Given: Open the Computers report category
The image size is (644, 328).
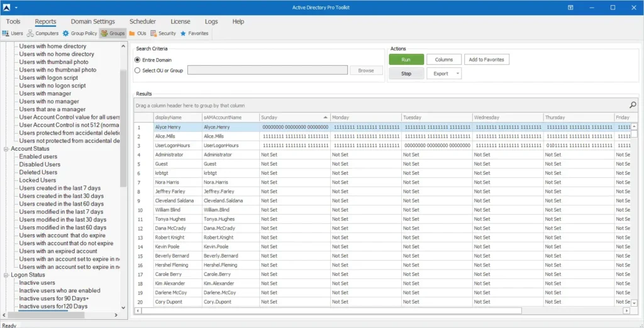Looking at the screenshot, I should (43, 33).
